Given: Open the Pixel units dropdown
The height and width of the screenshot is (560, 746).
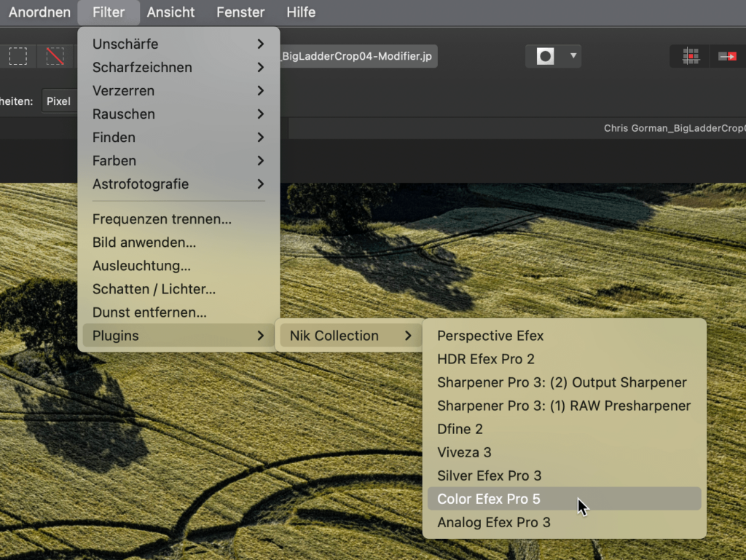Looking at the screenshot, I should [60, 100].
